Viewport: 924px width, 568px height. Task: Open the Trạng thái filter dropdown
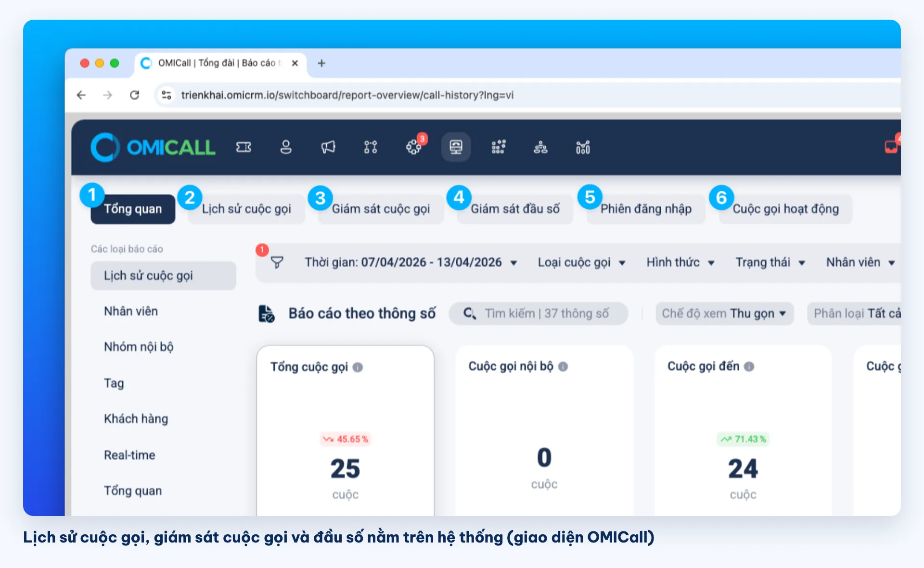coord(770,262)
